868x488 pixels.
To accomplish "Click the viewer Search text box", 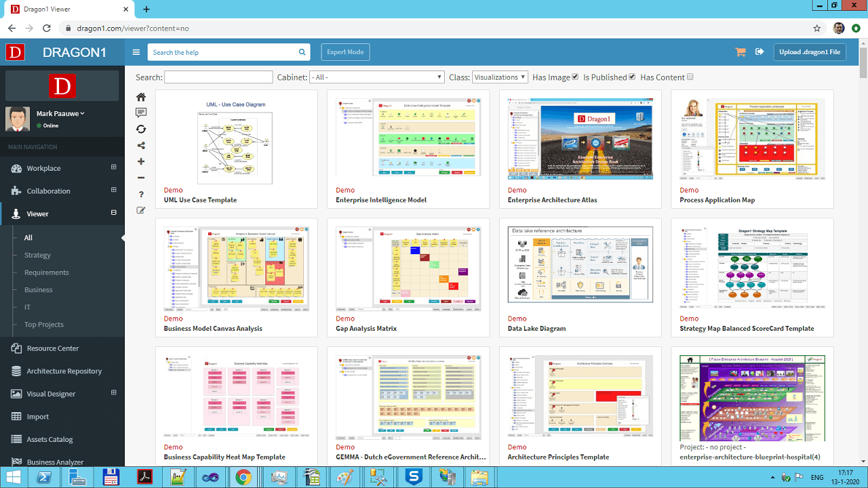I will tap(218, 77).
